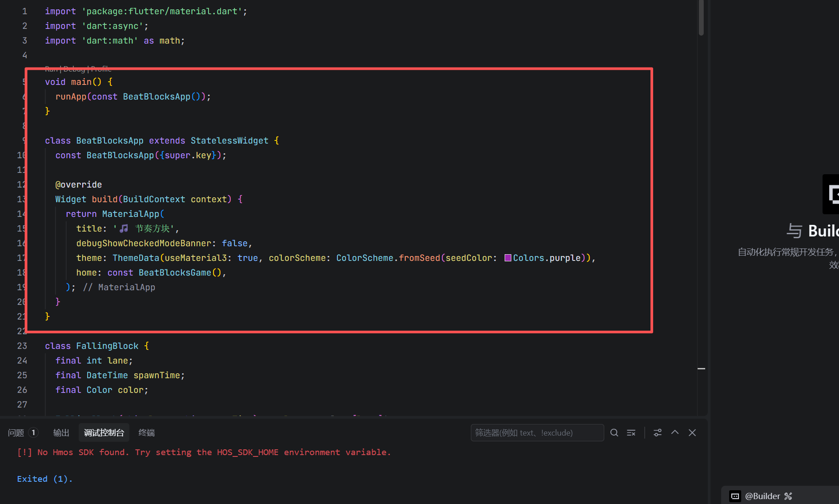Click the editor vertical scrollbar thumb
Image resolution: width=839 pixels, height=504 pixels.
coord(701,17)
